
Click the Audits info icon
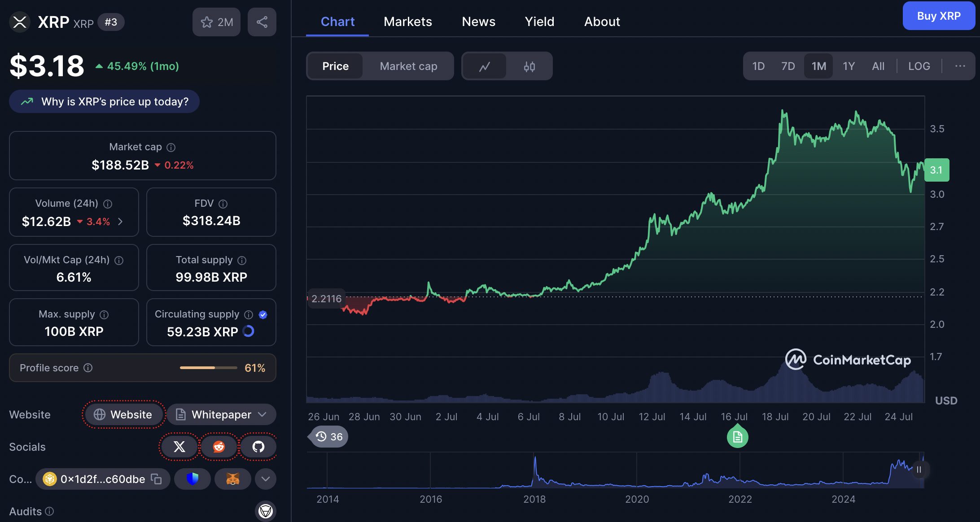50,511
